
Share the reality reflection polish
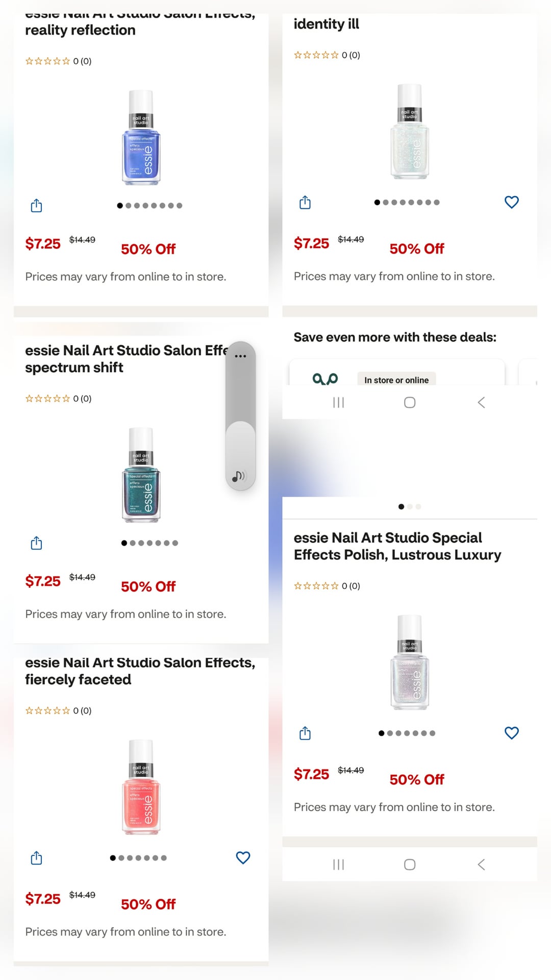coord(36,206)
